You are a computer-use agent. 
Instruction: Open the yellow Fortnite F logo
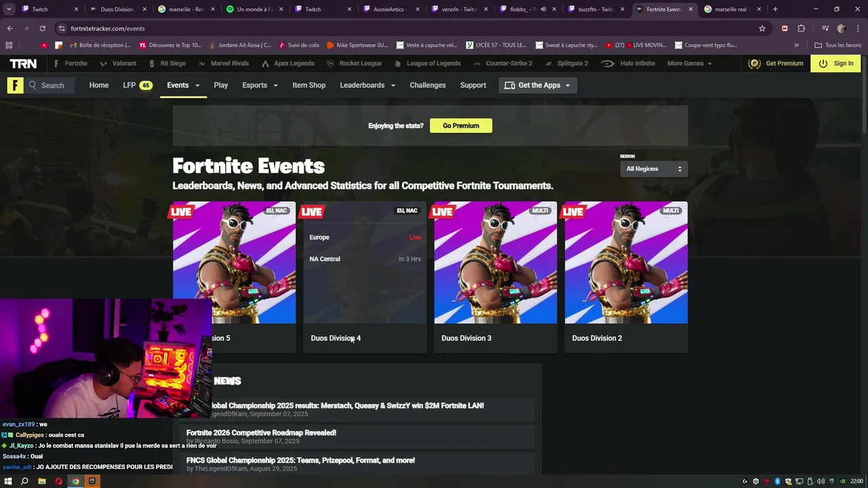(15, 85)
